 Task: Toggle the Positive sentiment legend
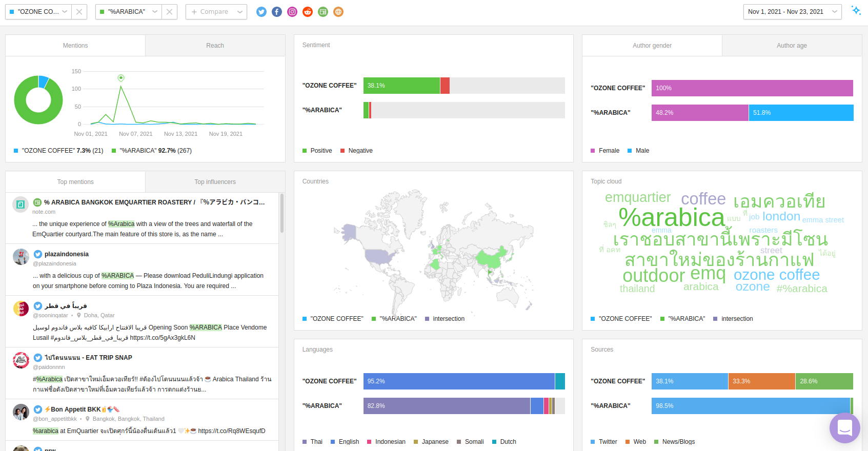[317, 151]
